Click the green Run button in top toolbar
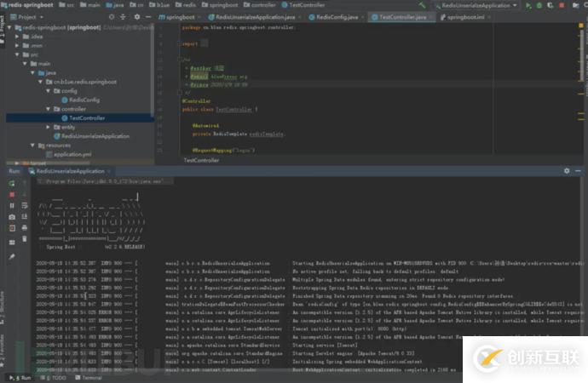 530,5
